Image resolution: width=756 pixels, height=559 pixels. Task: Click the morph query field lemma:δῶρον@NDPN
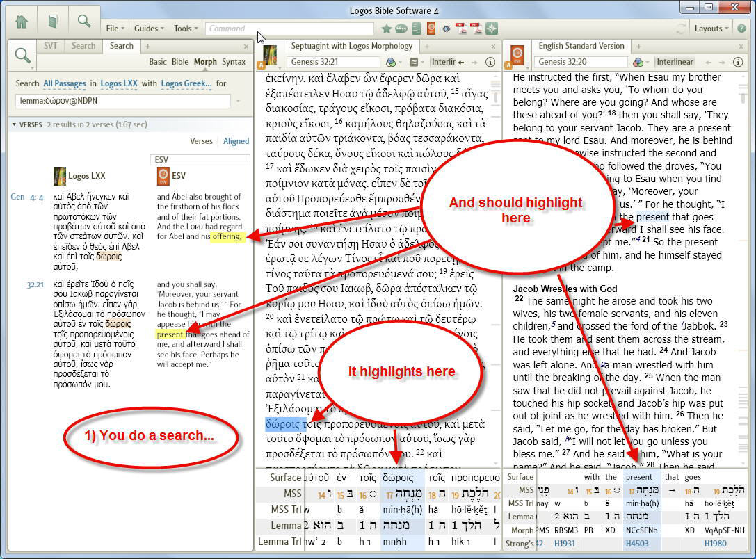[123, 101]
